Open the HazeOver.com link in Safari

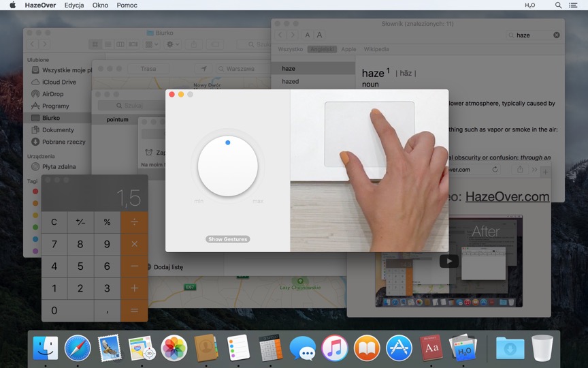pos(508,196)
